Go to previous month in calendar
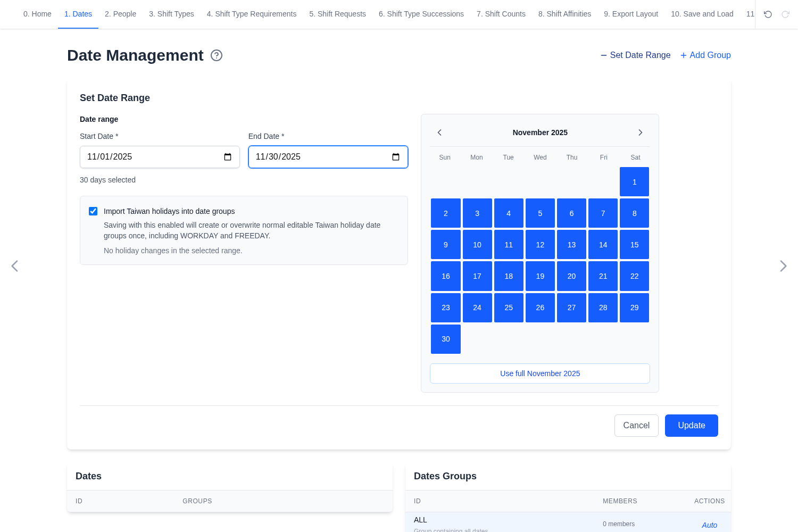The height and width of the screenshot is (532, 798). [x=439, y=132]
